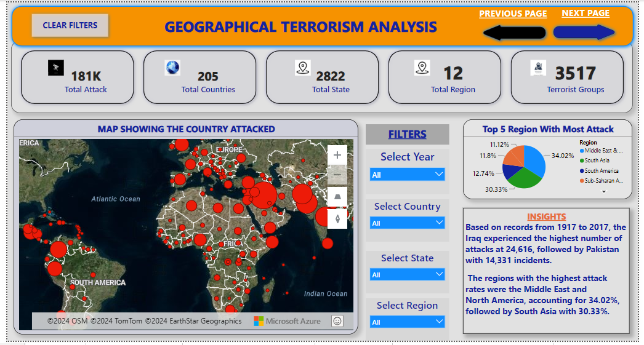The image size is (644, 345).
Task: Click the globe icon in Total Countries card
Action: pos(172,68)
